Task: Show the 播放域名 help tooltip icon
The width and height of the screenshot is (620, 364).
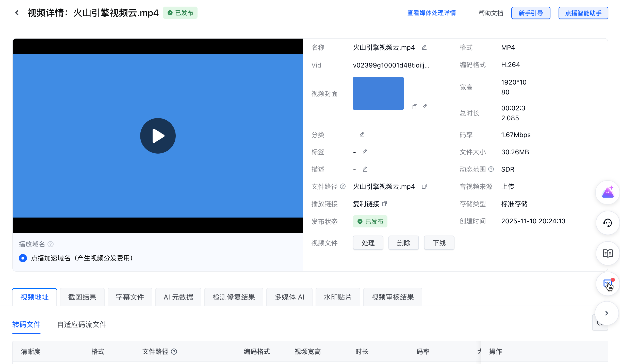Action: tap(51, 244)
